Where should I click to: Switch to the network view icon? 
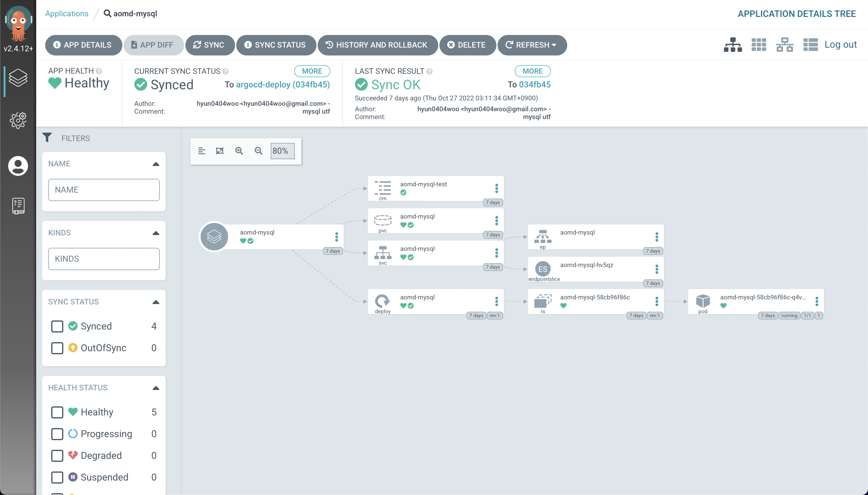pyautogui.click(x=785, y=45)
